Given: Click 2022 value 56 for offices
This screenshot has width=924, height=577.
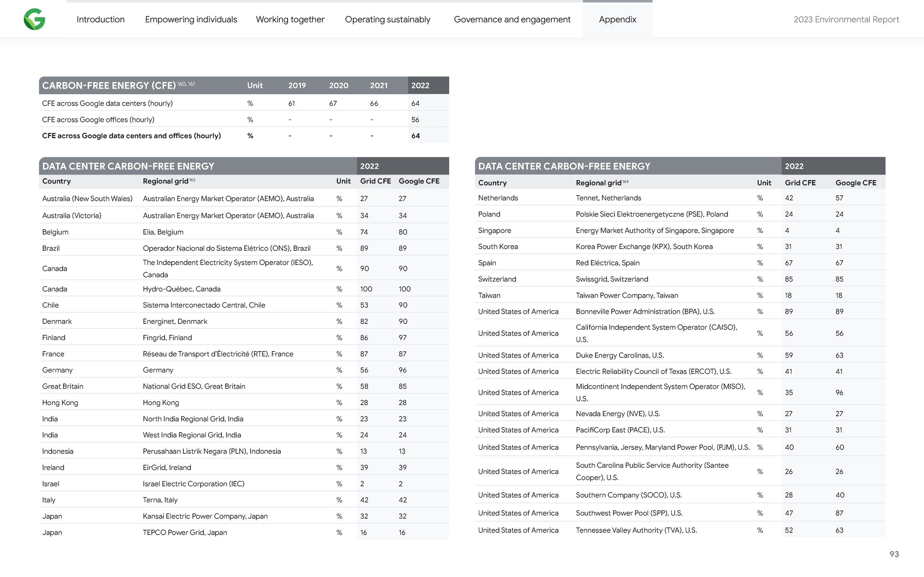Looking at the screenshot, I should [415, 119].
